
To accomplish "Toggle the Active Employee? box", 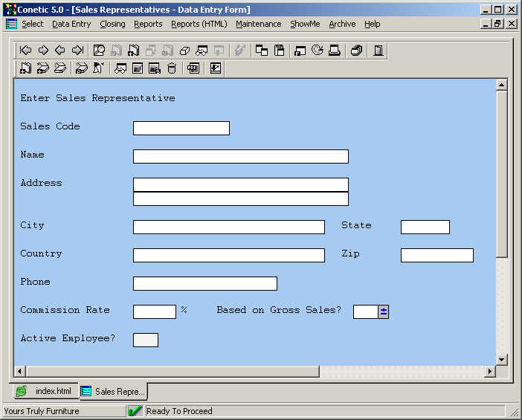I will tap(146, 340).
